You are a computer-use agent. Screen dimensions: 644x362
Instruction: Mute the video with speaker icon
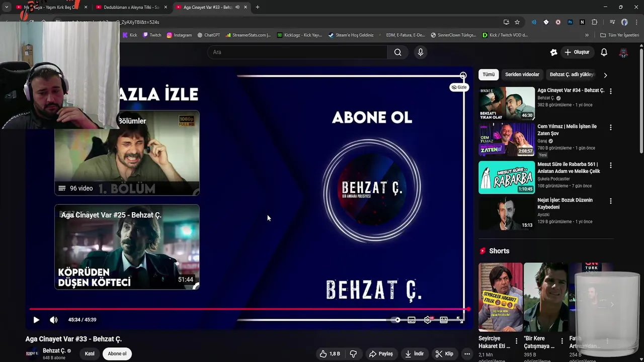tap(54, 320)
